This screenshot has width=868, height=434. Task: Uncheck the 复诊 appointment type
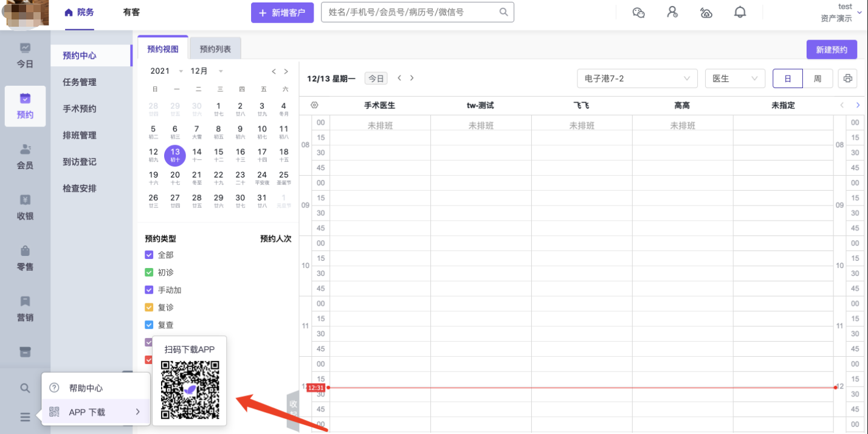[149, 308]
